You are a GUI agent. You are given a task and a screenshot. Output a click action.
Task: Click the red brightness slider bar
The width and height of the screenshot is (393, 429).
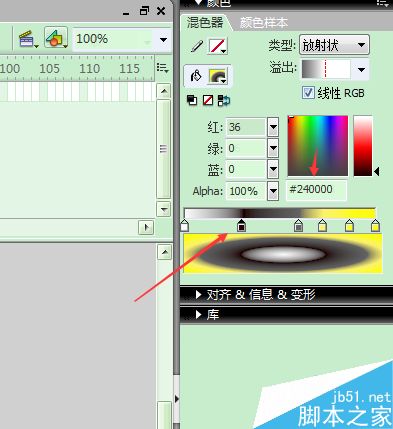pos(363,146)
